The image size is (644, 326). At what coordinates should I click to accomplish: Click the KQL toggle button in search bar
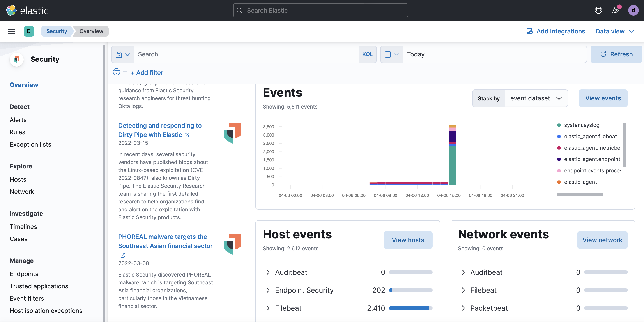coord(367,54)
